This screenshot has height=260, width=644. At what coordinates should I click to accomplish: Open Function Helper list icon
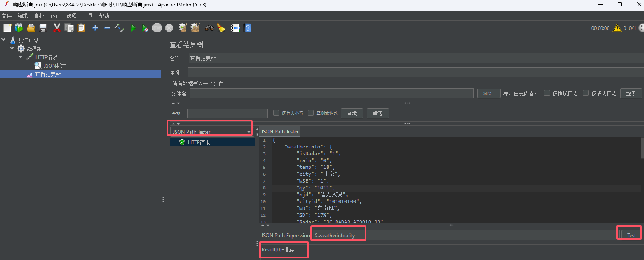click(x=235, y=28)
